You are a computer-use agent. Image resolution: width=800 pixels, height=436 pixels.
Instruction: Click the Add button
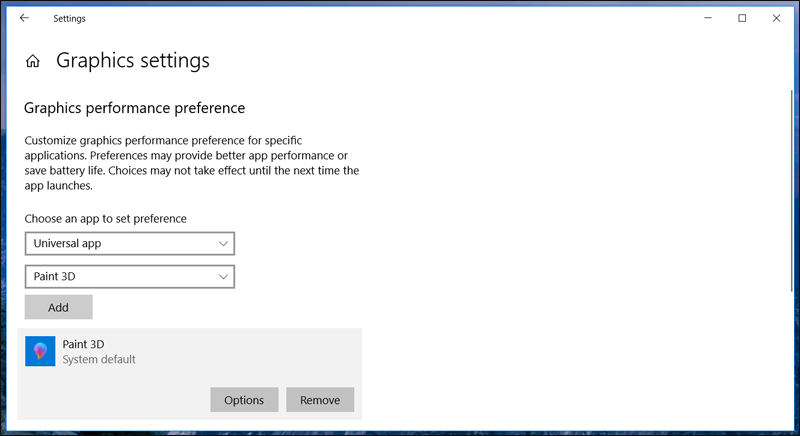tap(59, 307)
